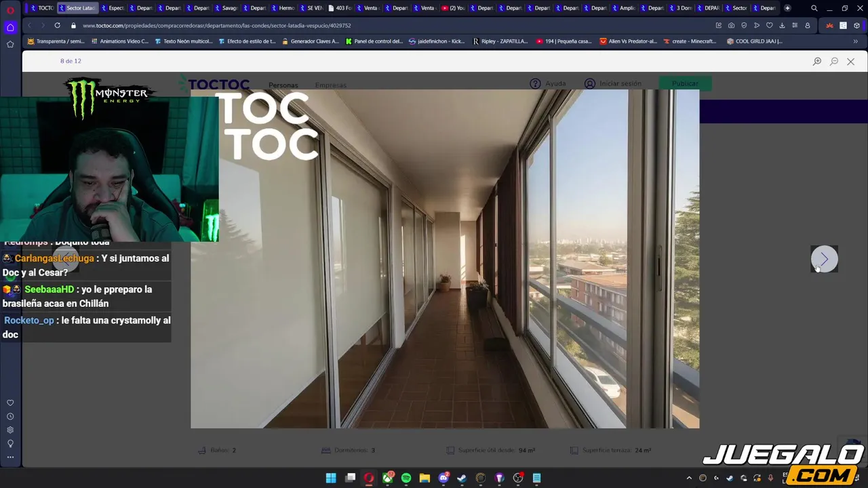Open Xbox app from the taskbar
The width and height of the screenshot is (868, 488).
[x=388, y=478]
